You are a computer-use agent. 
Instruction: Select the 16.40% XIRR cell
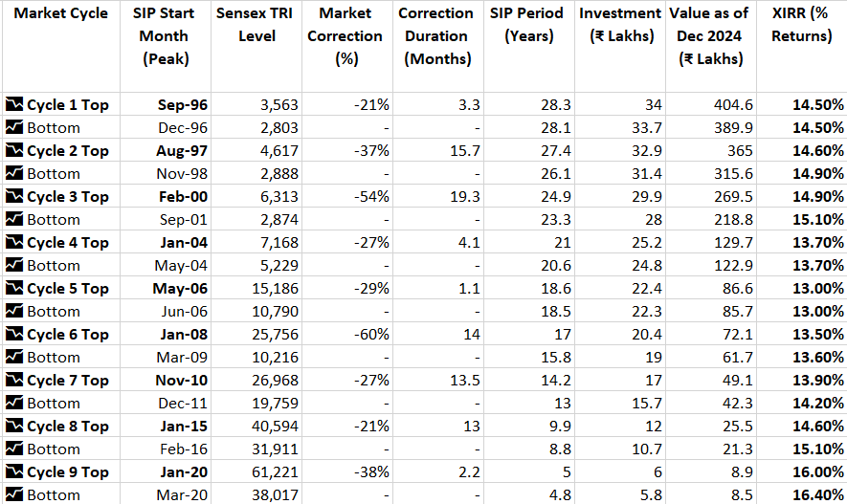point(817,494)
